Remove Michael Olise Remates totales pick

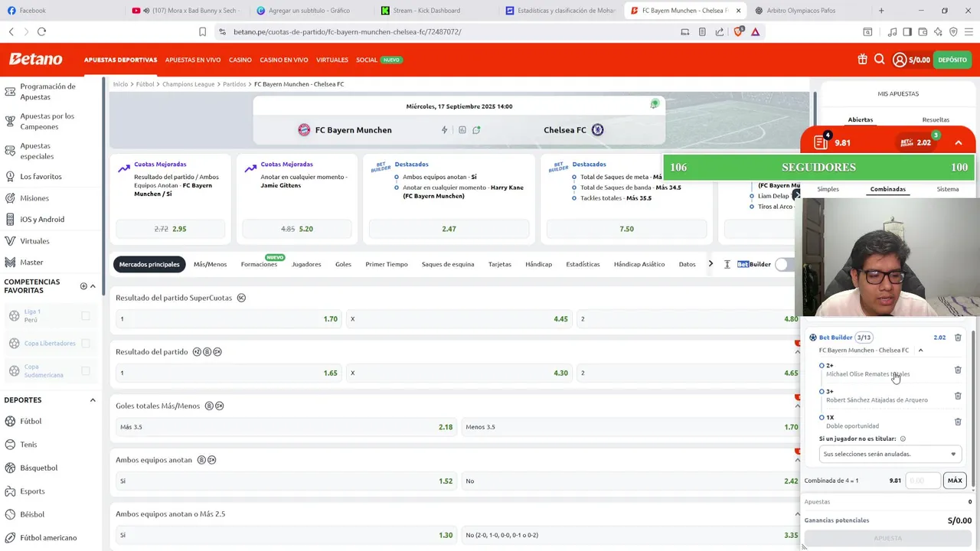(958, 370)
